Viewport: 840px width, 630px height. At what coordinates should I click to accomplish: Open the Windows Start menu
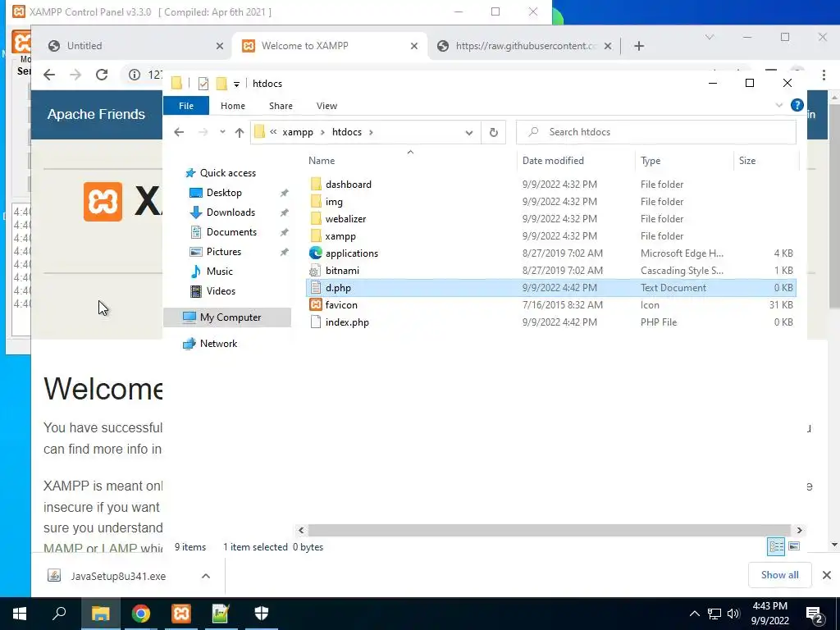pyautogui.click(x=20, y=614)
